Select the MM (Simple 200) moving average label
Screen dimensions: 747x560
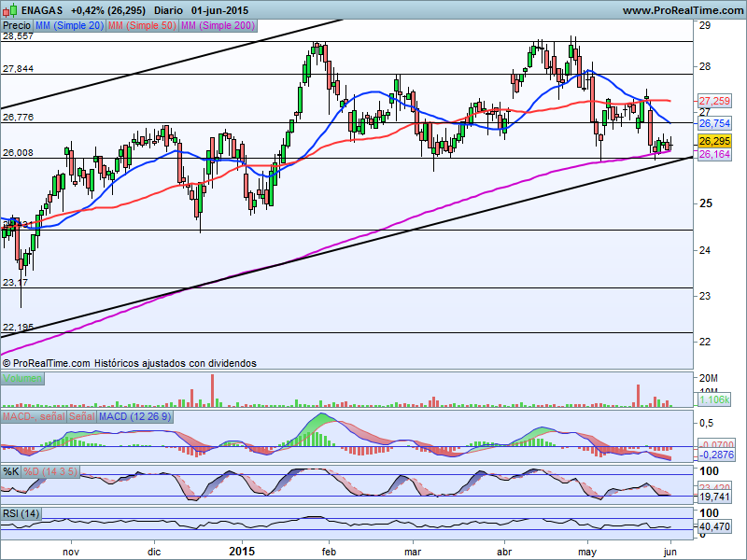tap(218, 25)
